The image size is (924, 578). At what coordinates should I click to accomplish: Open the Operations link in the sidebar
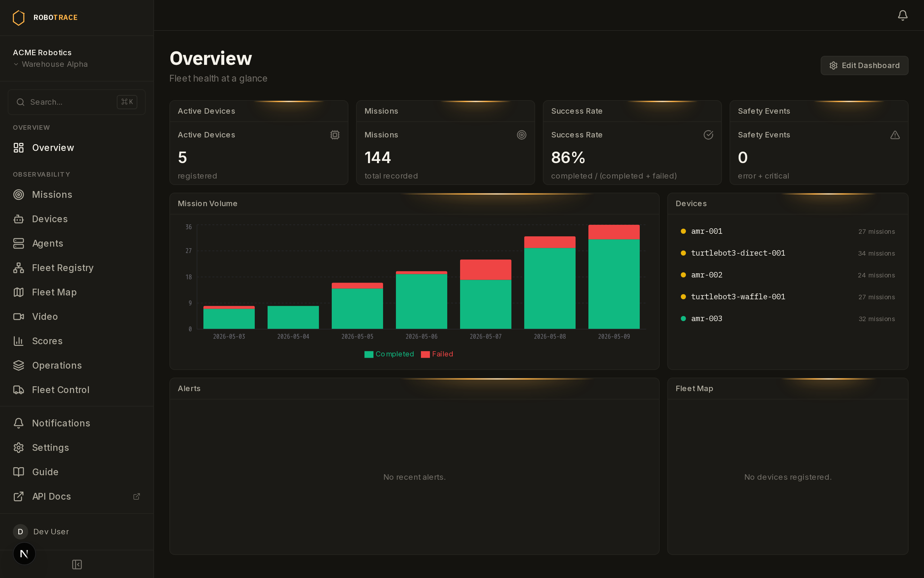point(76,365)
